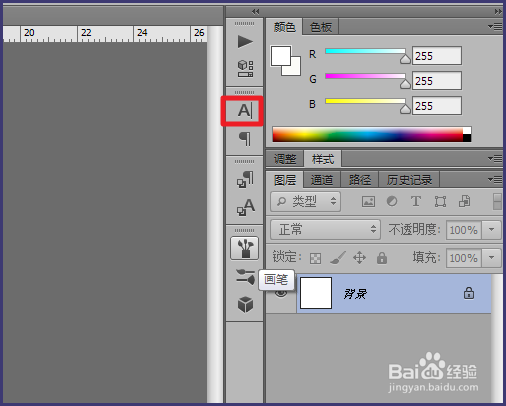Screen dimensions: 506x406
Task: Open the 3D panel cube icon
Action: pos(245,304)
